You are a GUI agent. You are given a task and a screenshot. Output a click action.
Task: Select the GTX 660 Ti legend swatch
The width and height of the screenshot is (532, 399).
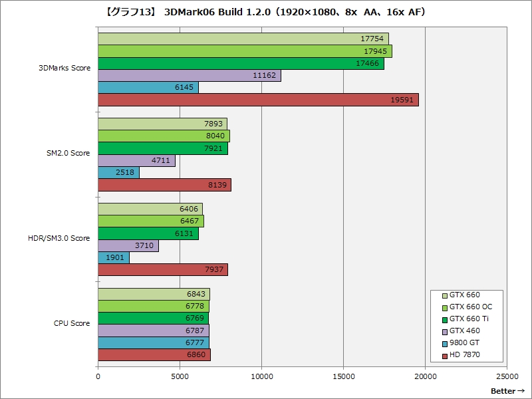[444, 319]
